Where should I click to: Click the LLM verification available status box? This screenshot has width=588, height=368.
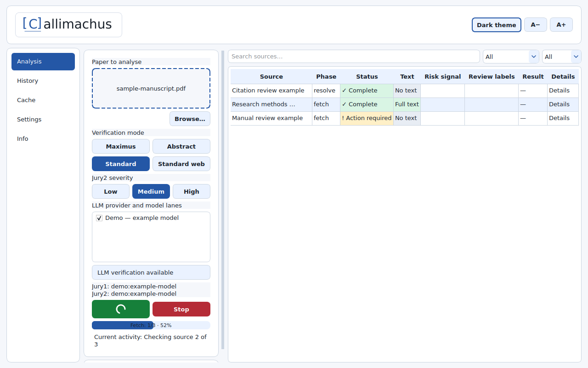click(151, 272)
